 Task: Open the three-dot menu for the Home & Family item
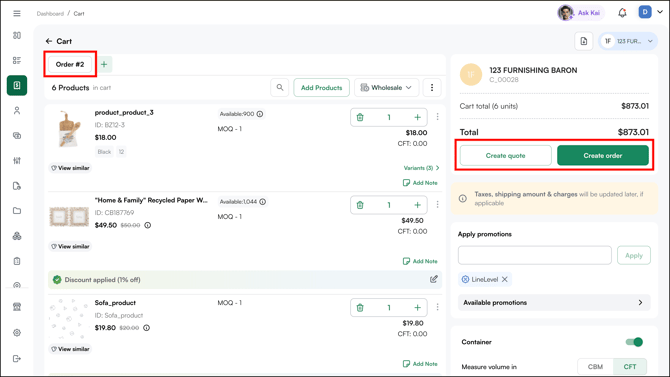tap(437, 205)
